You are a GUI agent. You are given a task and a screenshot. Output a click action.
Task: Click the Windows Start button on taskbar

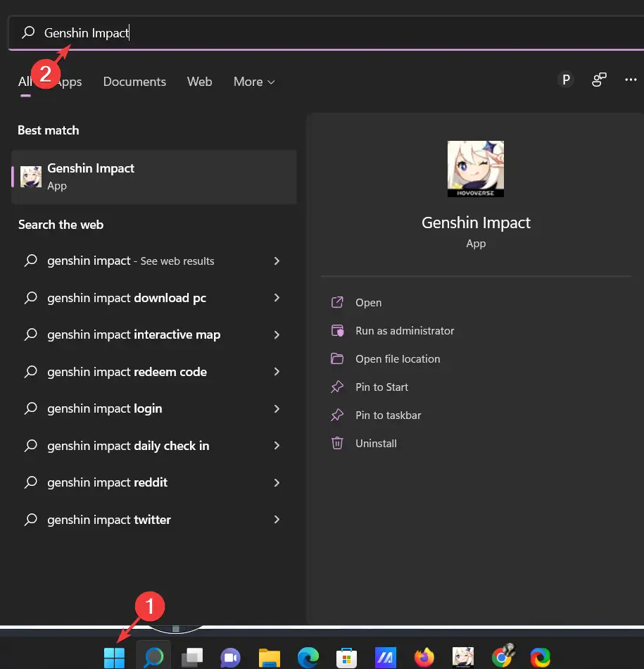coord(114,658)
